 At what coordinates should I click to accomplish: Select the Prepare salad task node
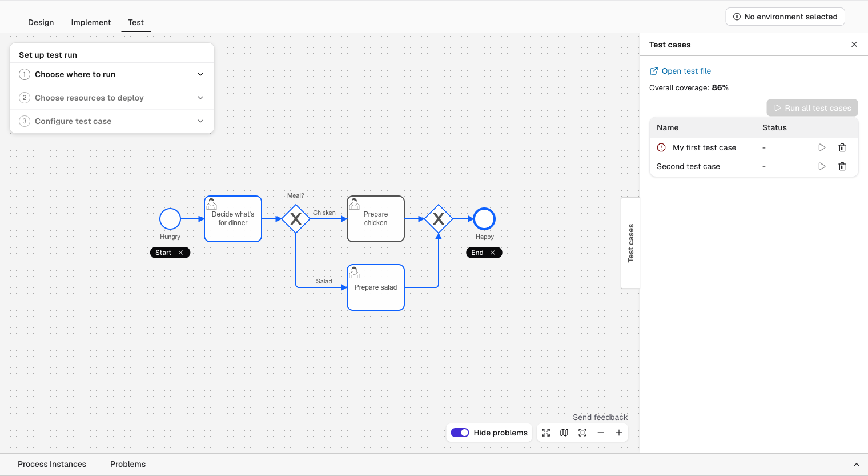(376, 287)
